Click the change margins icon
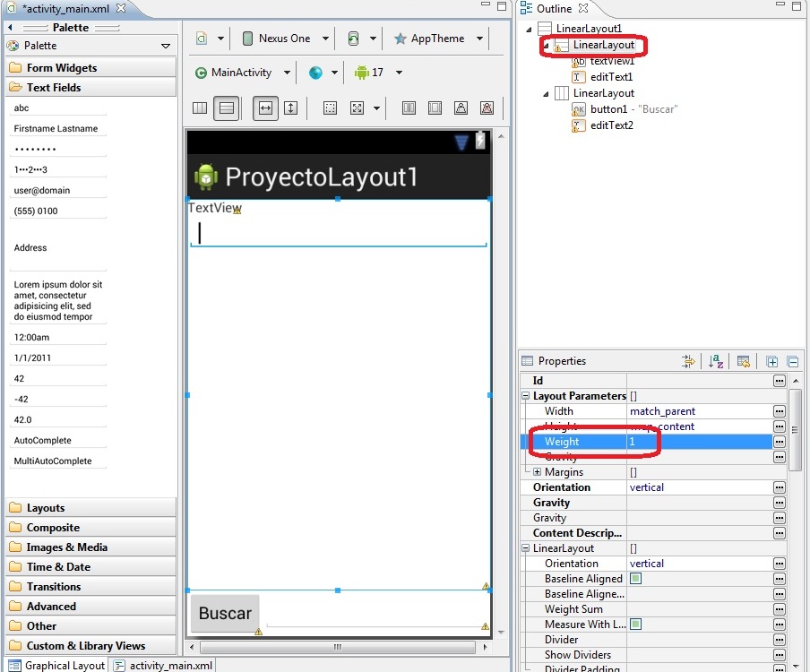 (330, 108)
